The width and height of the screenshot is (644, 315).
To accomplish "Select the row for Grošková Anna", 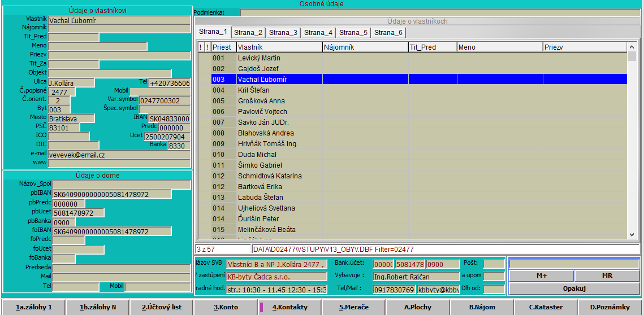I will (x=412, y=101).
